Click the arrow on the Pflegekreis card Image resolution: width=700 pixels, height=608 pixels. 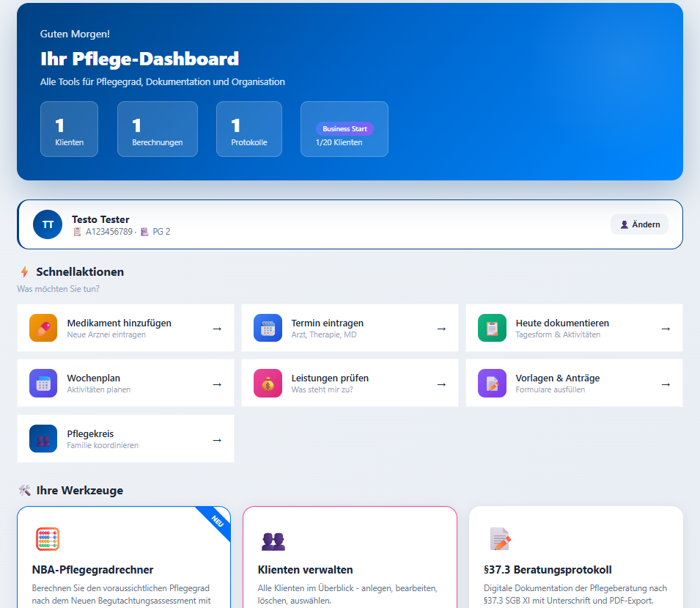pyautogui.click(x=217, y=439)
